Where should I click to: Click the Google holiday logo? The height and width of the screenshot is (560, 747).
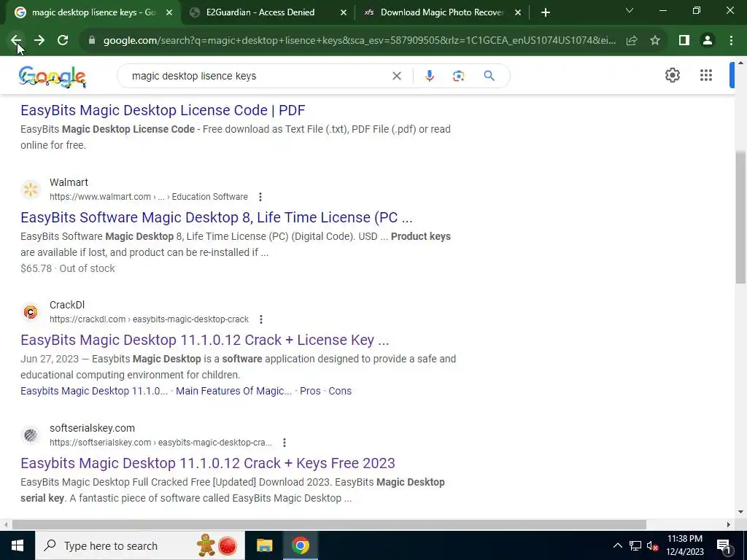pos(53,77)
